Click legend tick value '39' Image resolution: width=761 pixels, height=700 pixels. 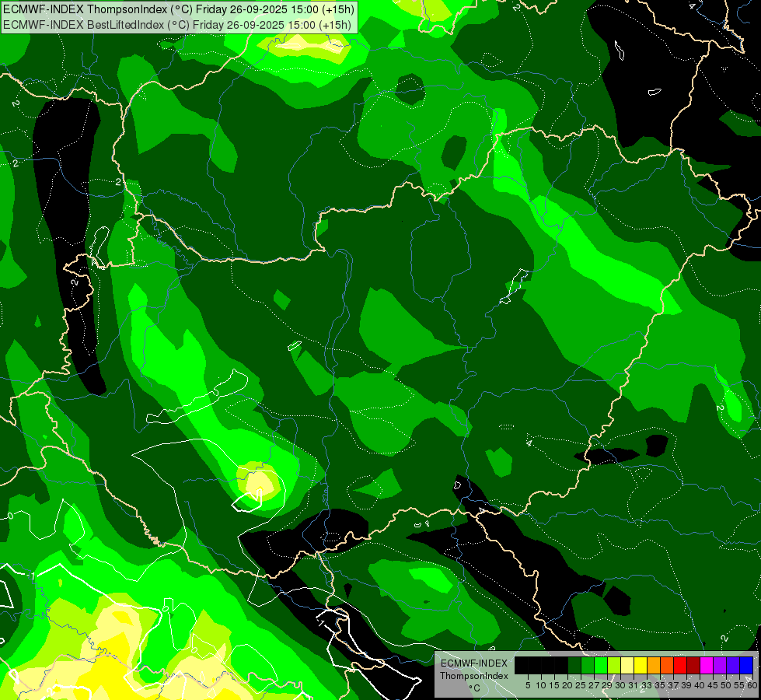point(686,685)
